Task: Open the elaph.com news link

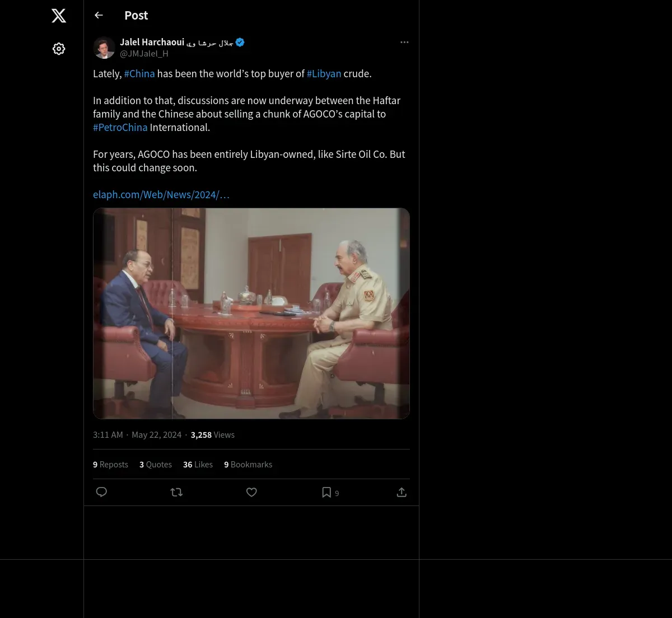Action: [161, 195]
